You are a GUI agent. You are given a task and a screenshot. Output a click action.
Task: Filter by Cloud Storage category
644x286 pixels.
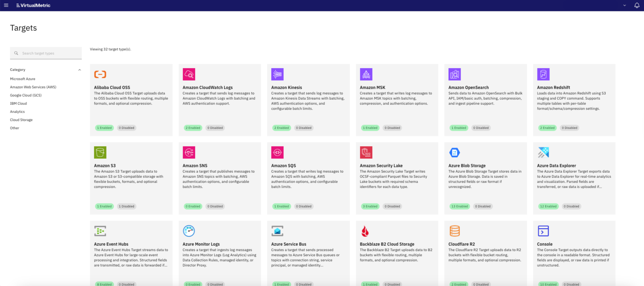(x=21, y=120)
